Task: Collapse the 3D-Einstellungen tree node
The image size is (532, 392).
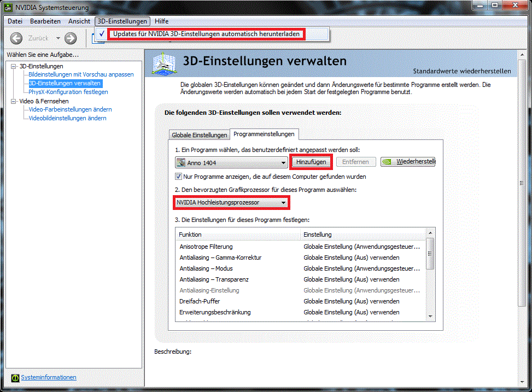Action: click(x=14, y=66)
